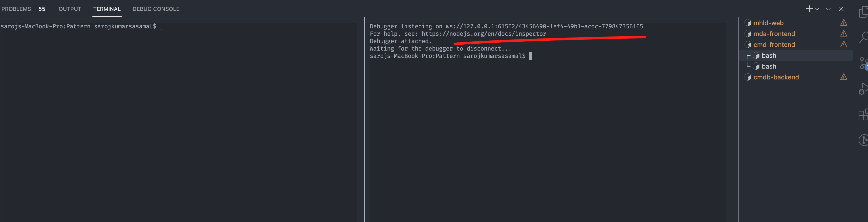The image size is (868, 222).
Task: Create a new terminal with the plus button
Action: (810, 9)
